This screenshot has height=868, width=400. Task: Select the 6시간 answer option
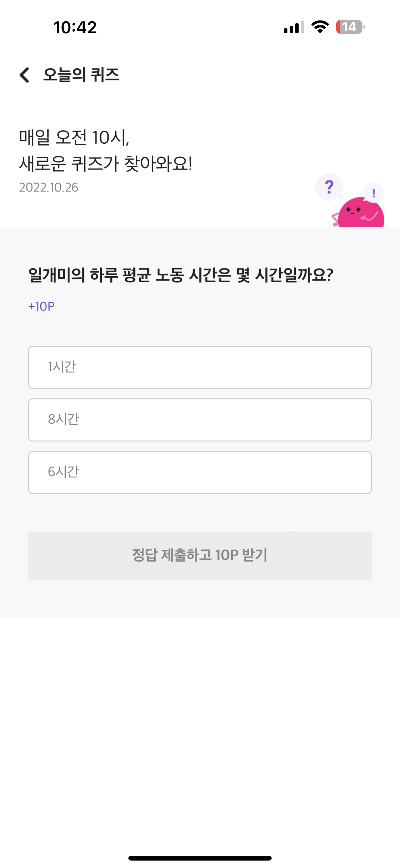(x=200, y=472)
